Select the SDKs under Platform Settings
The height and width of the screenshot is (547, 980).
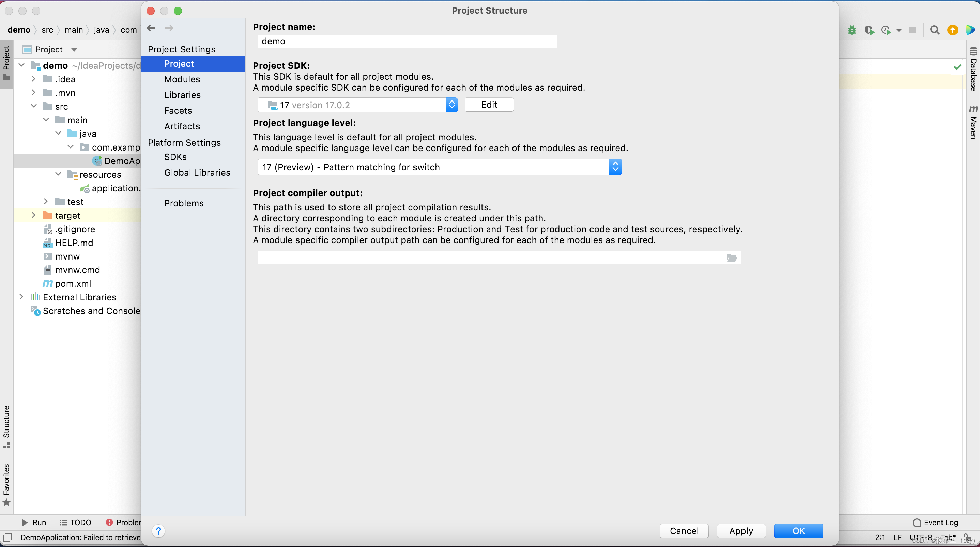coord(174,157)
